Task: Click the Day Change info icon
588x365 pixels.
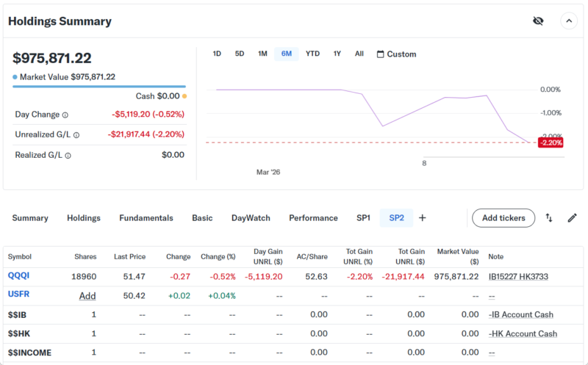Action: pos(65,115)
